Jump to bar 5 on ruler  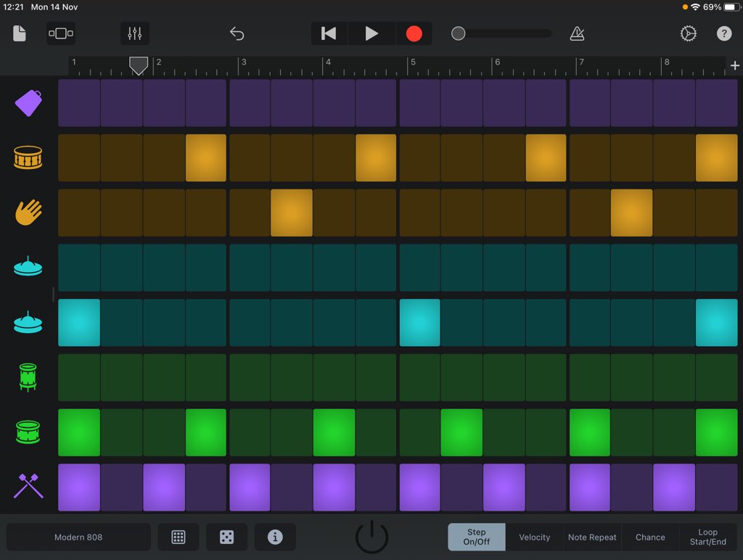413,62
